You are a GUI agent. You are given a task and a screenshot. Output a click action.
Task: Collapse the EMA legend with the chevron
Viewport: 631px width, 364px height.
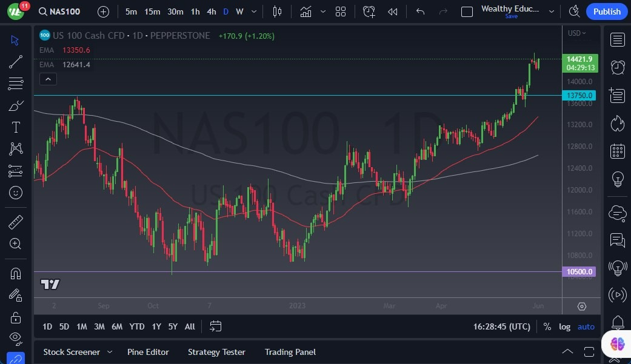click(48, 79)
